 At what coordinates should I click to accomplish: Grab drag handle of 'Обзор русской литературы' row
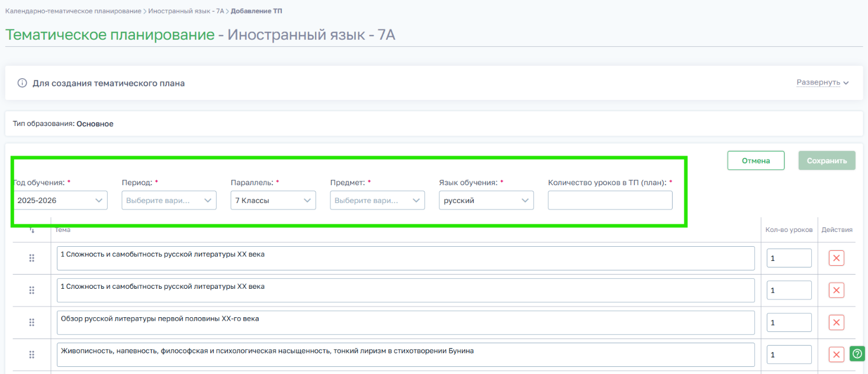(x=32, y=323)
